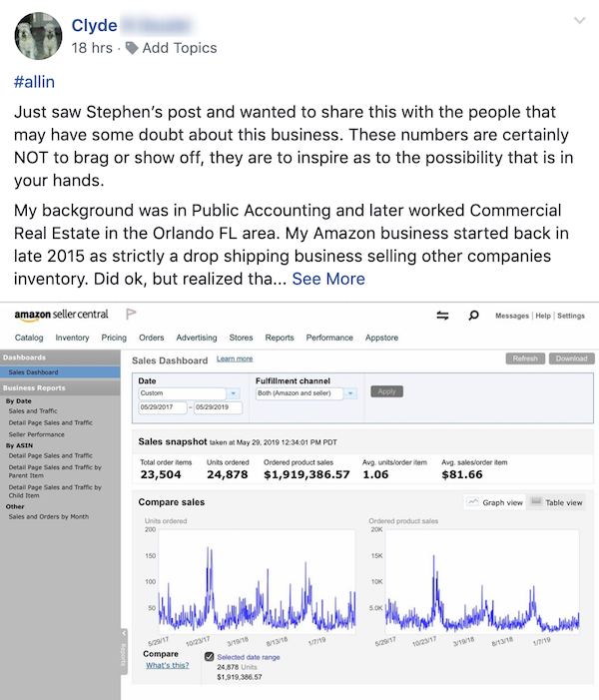
Task: Click the Download button
Action: click(571, 358)
